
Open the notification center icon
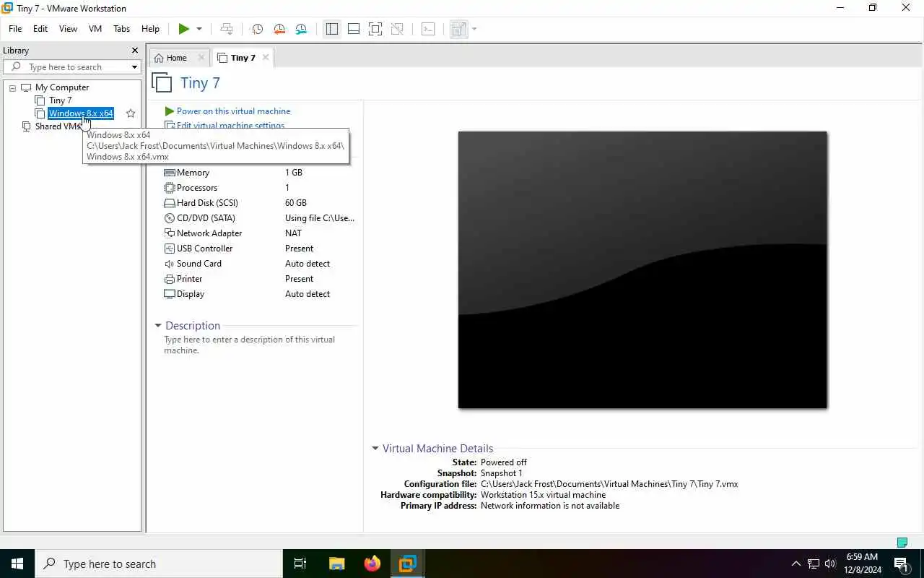(902, 564)
